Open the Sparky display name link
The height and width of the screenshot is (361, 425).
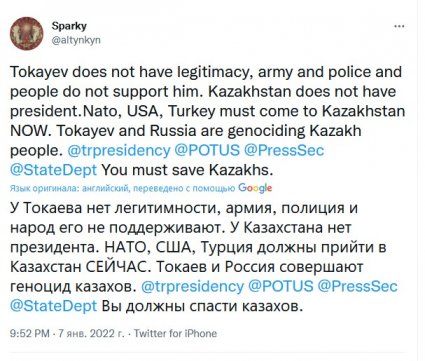69,26
